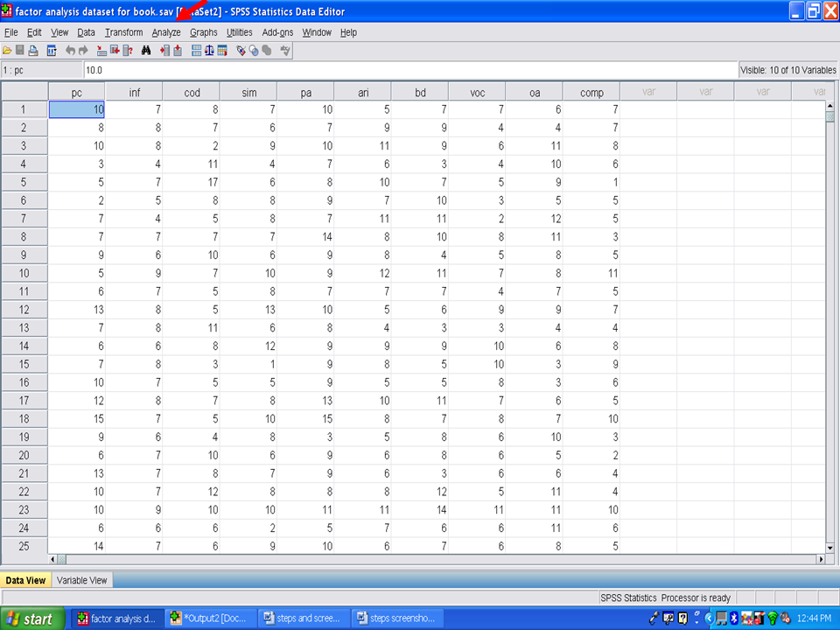Image resolution: width=840 pixels, height=630 pixels.
Task: Select the 'voc' column header
Action: point(477,92)
